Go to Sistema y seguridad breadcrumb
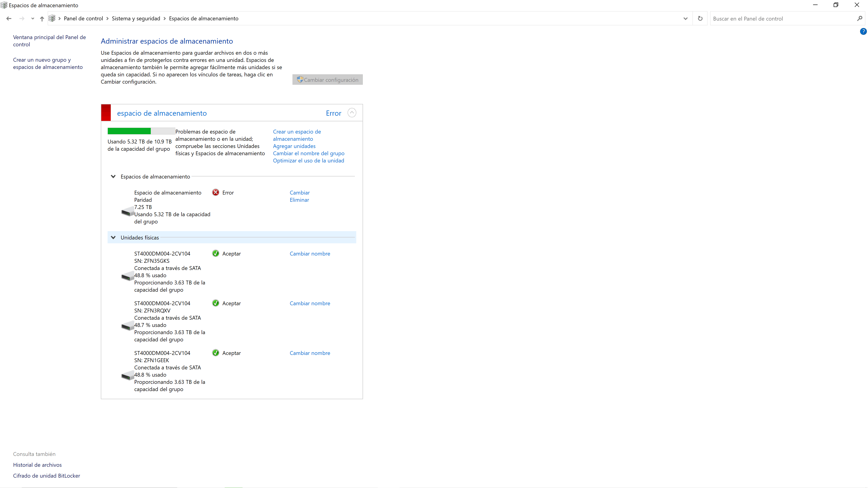Image resolution: width=868 pixels, height=488 pixels. tap(136, 19)
